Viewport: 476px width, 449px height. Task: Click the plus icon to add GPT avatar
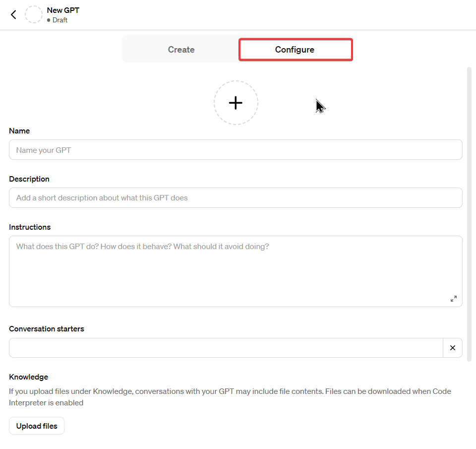coord(236,102)
